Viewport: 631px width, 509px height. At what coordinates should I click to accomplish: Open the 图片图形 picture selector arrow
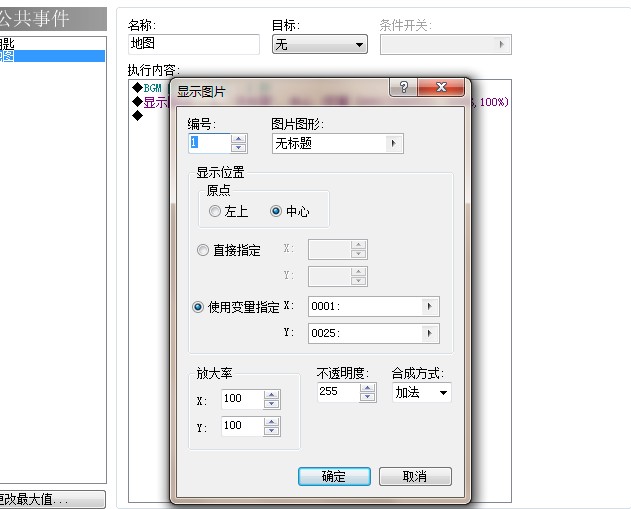393,144
